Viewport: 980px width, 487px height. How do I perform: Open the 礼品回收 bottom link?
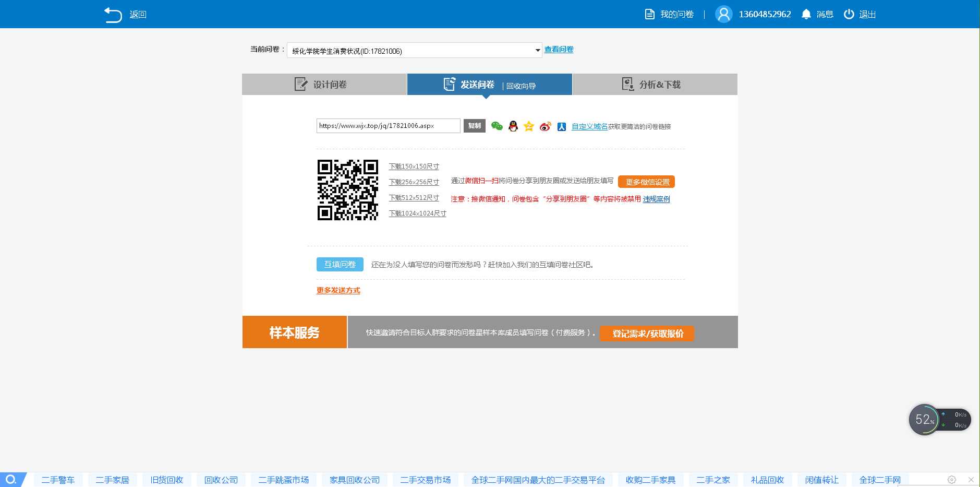pyautogui.click(x=768, y=480)
